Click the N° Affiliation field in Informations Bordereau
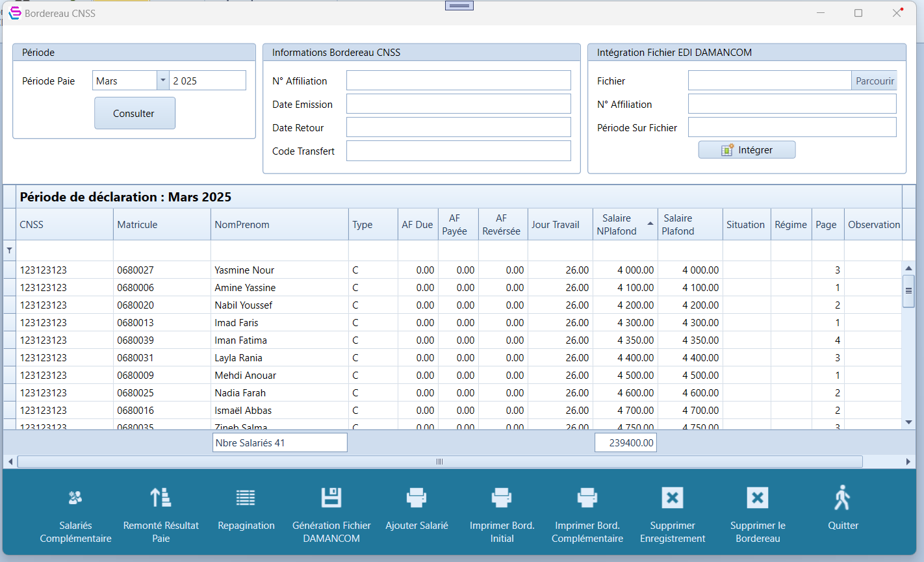This screenshot has height=562, width=924. (x=458, y=81)
